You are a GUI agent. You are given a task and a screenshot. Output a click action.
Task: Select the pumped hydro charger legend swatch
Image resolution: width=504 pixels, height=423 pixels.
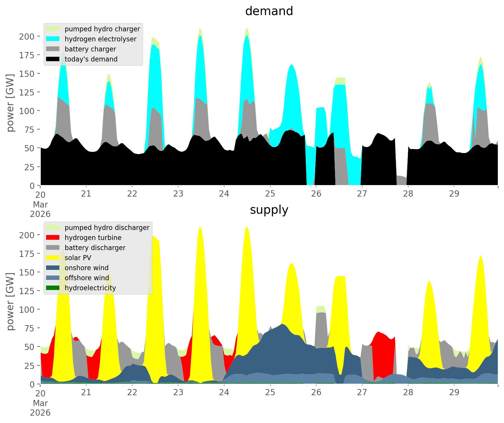click(x=53, y=29)
